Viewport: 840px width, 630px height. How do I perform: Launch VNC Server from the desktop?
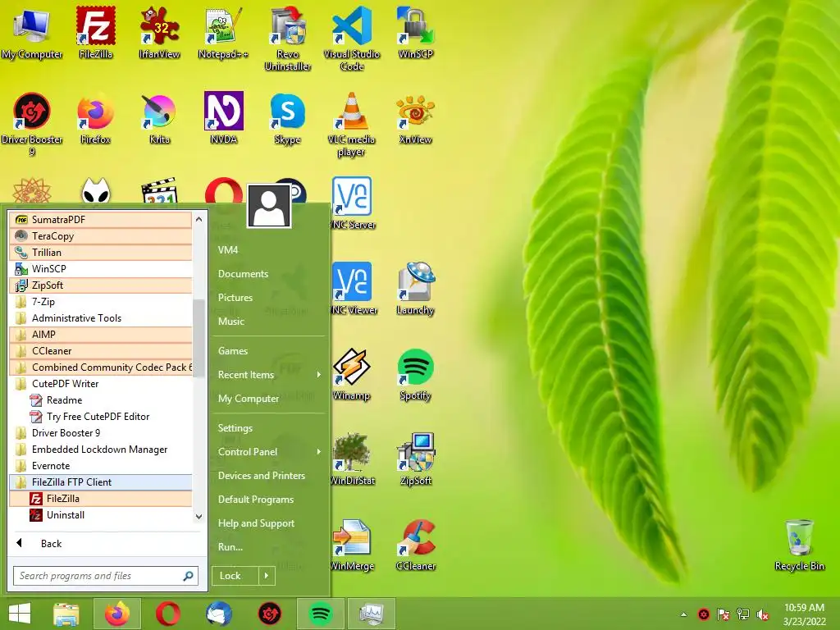tap(352, 203)
